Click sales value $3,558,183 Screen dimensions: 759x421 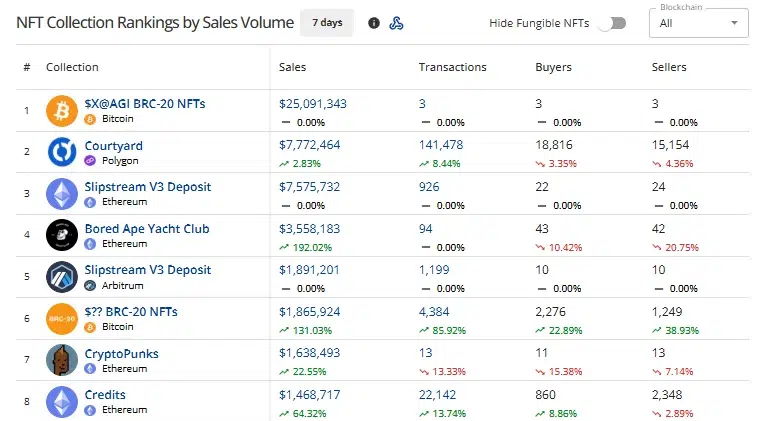click(x=309, y=228)
